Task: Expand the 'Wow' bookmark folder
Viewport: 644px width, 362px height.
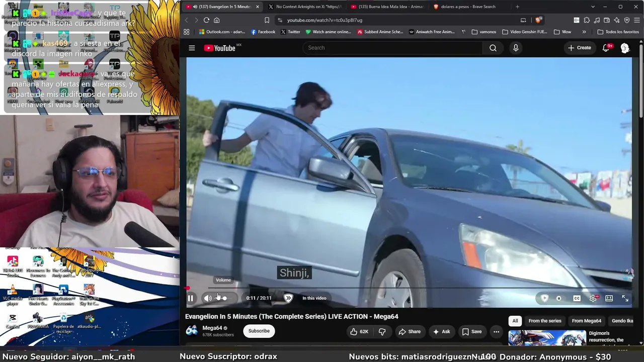Action: point(562,32)
